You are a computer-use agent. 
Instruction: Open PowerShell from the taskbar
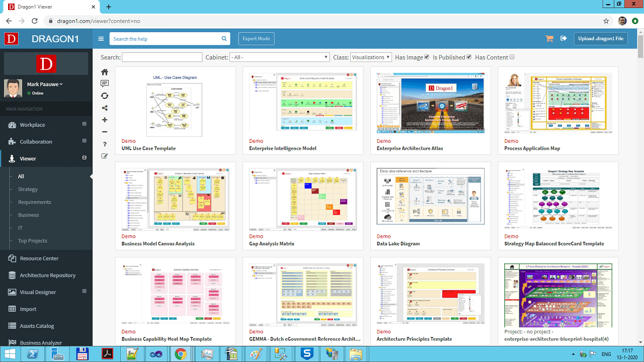[x=34, y=353]
